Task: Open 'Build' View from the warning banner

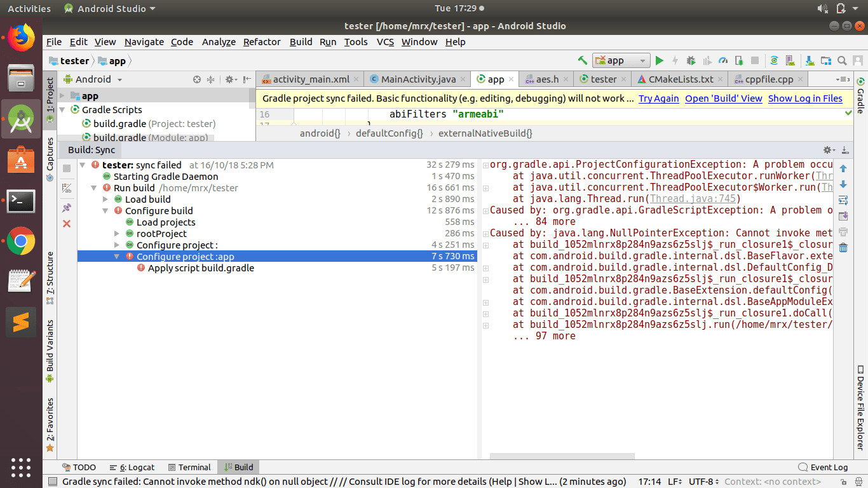Action: (x=724, y=98)
